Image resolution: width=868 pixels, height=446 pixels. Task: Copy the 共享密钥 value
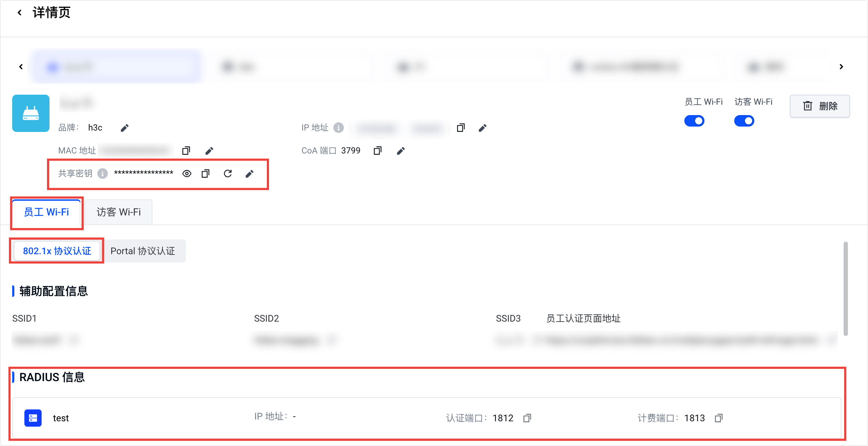tap(206, 174)
